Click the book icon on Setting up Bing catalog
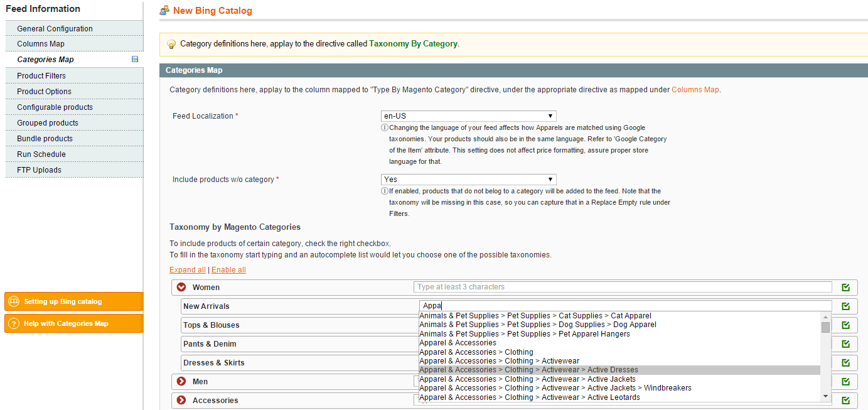This screenshot has height=410, width=868. click(x=14, y=301)
